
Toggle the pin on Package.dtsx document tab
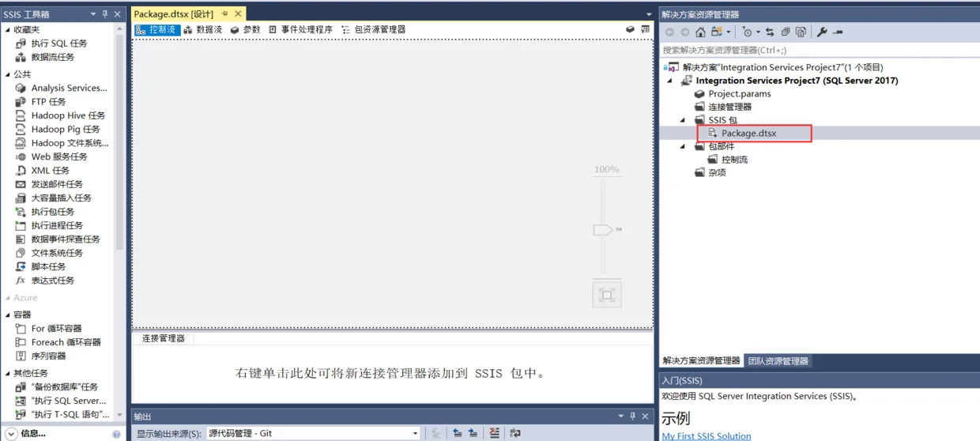tap(224, 14)
